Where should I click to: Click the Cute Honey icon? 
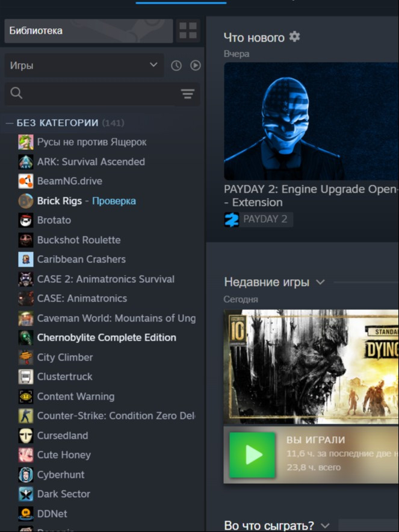click(26, 455)
